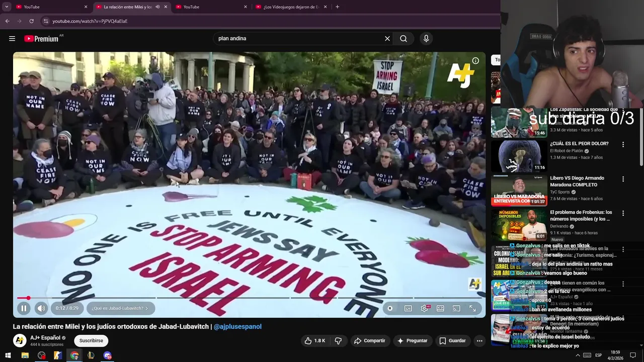Open AJ+ Español channel name link

click(45, 338)
